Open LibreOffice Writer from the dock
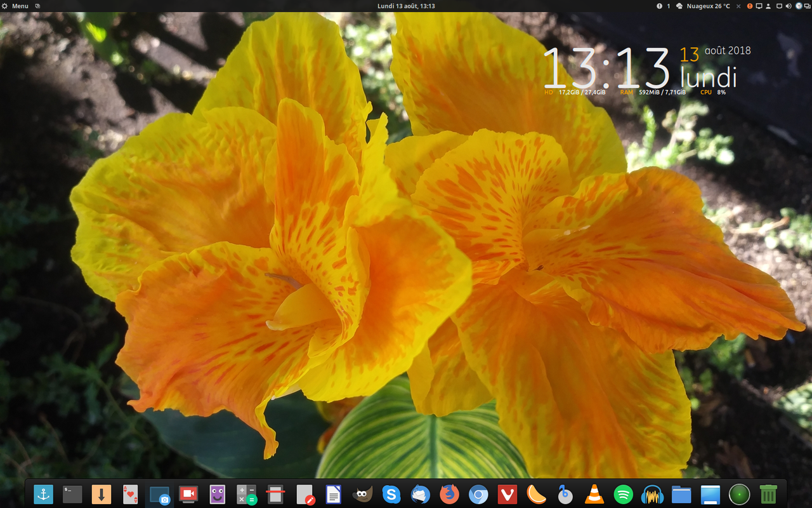 334,494
